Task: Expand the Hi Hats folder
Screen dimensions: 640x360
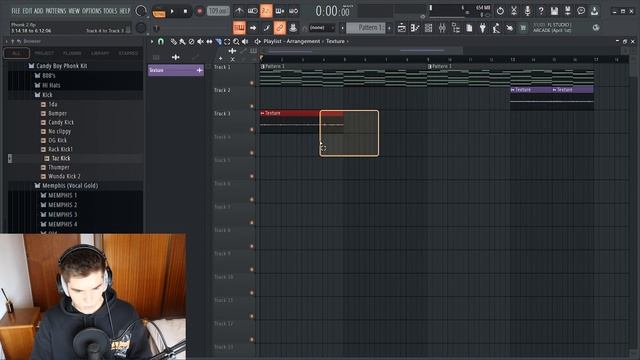Action: [x=47, y=85]
